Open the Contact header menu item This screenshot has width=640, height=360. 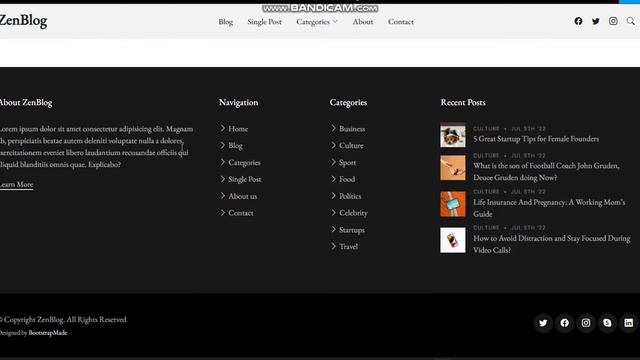click(401, 22)
